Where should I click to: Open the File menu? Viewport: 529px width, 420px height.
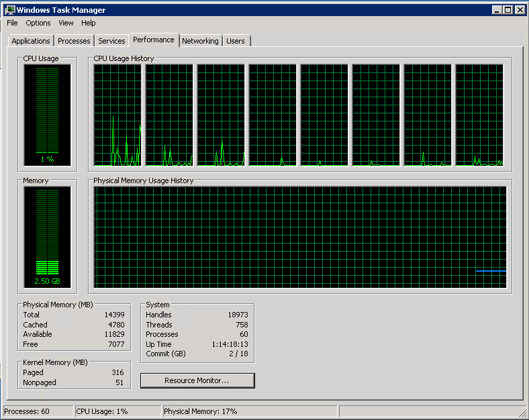(12, 23)
